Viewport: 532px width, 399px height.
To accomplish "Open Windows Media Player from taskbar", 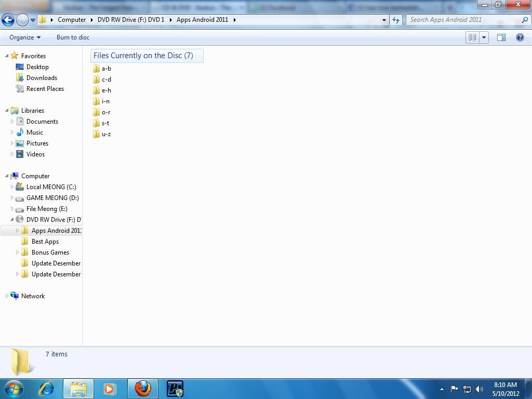I will [110, 389].
